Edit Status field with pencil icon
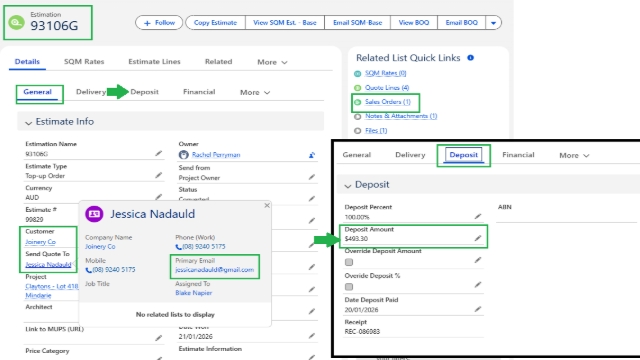The image size is (640, 360). 312,198
